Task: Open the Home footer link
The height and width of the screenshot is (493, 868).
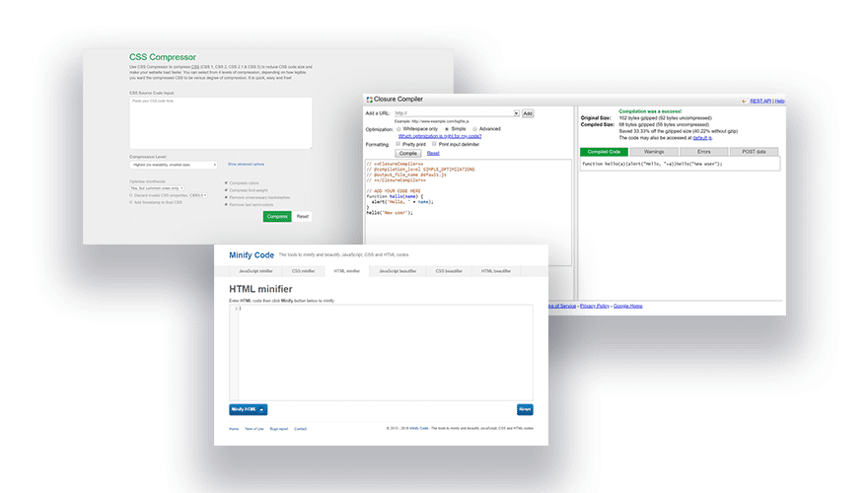Action: pos(234,429)
